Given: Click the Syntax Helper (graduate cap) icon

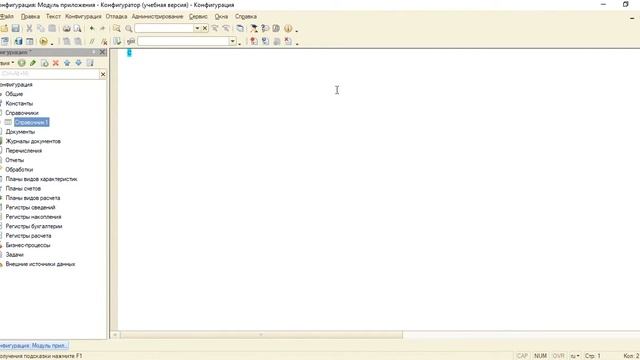Looking at the screenshot, I should point(254,28).
